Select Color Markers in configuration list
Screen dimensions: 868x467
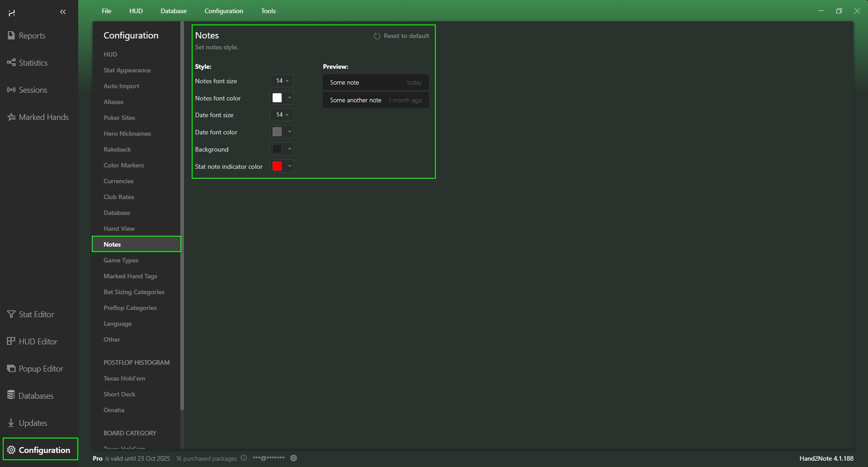[x=124, y=165]
